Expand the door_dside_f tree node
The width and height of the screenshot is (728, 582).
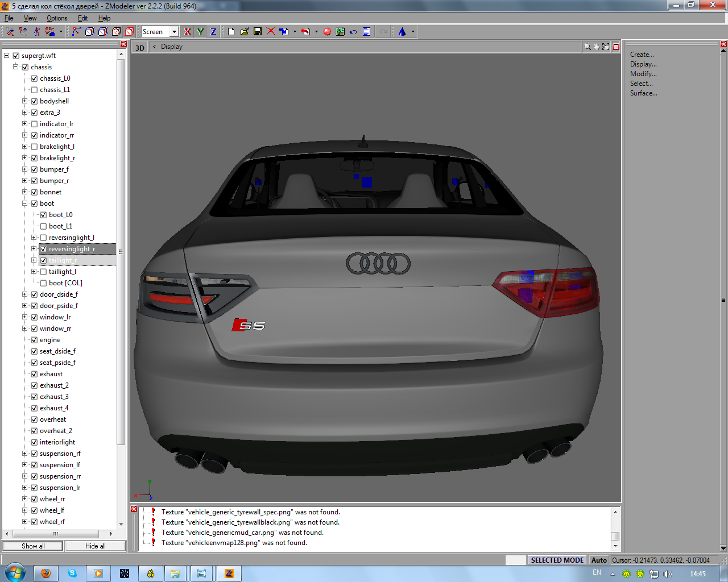click(x=24, y=294)
